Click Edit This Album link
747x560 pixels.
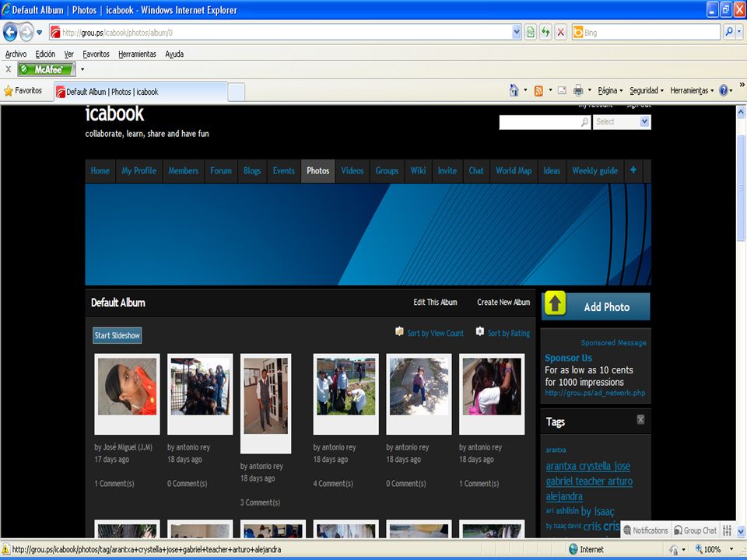435,303
